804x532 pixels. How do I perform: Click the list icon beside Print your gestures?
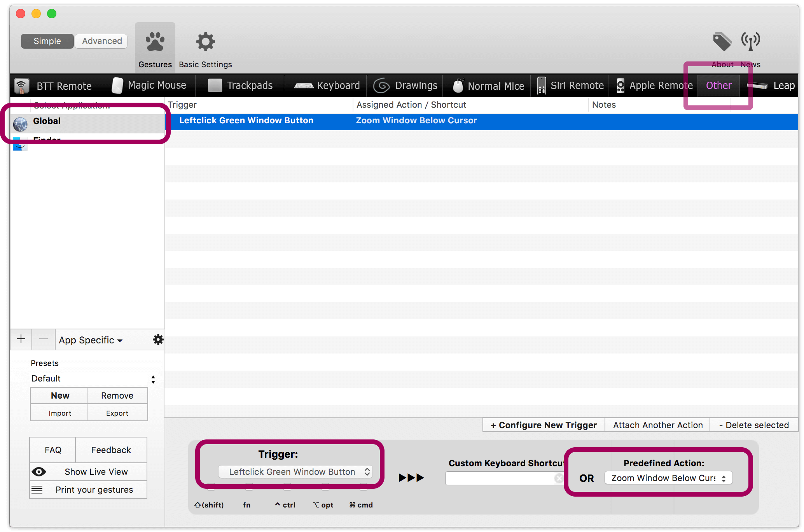point(37,490)
